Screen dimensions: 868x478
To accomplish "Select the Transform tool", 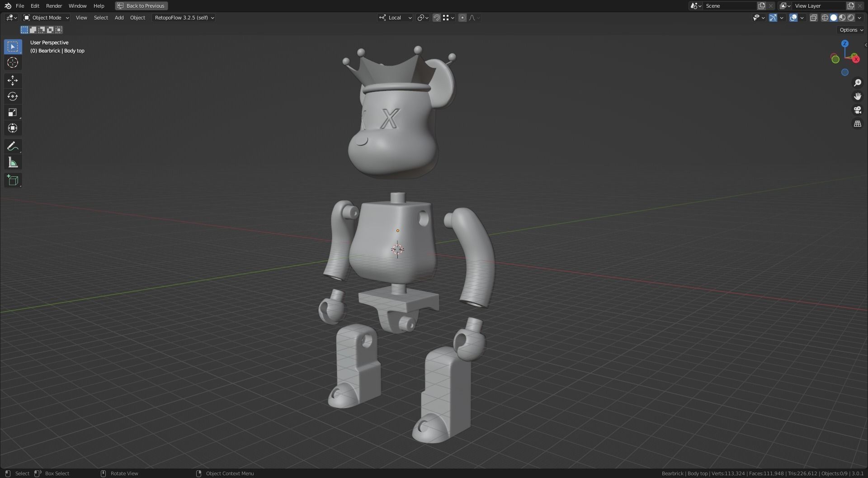I will [13, 128].
